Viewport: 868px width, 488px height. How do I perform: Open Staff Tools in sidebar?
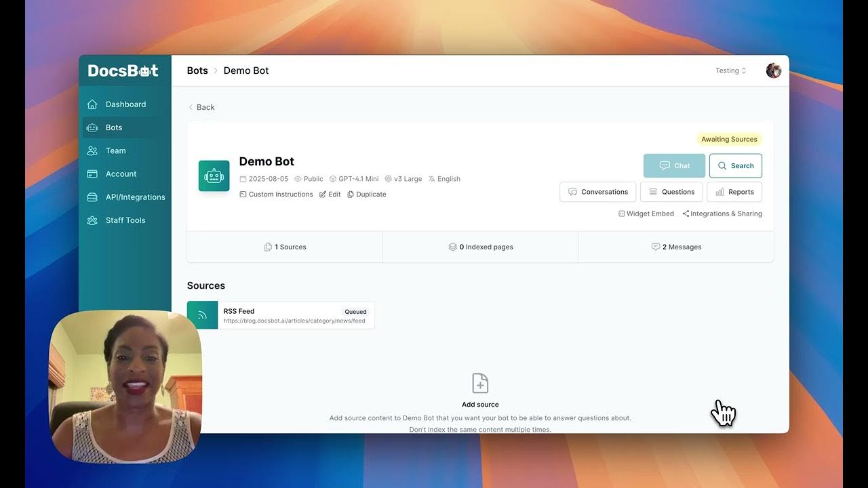(125, 220)
